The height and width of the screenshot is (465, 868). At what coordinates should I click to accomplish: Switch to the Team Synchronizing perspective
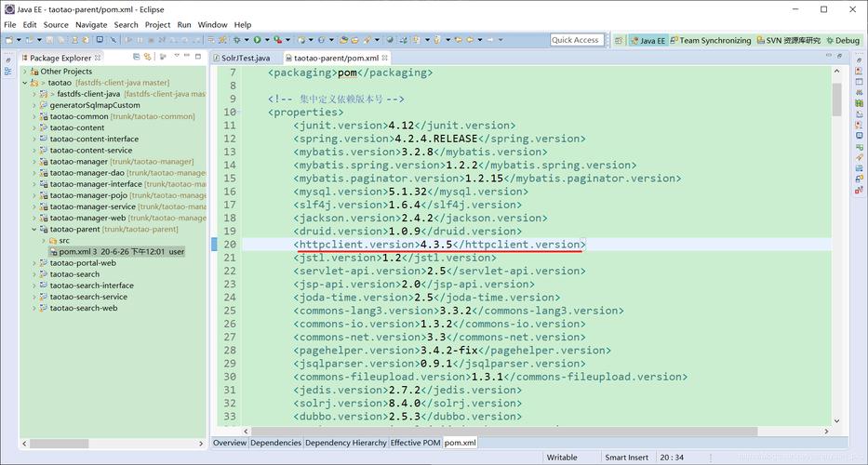click(710, 40)
